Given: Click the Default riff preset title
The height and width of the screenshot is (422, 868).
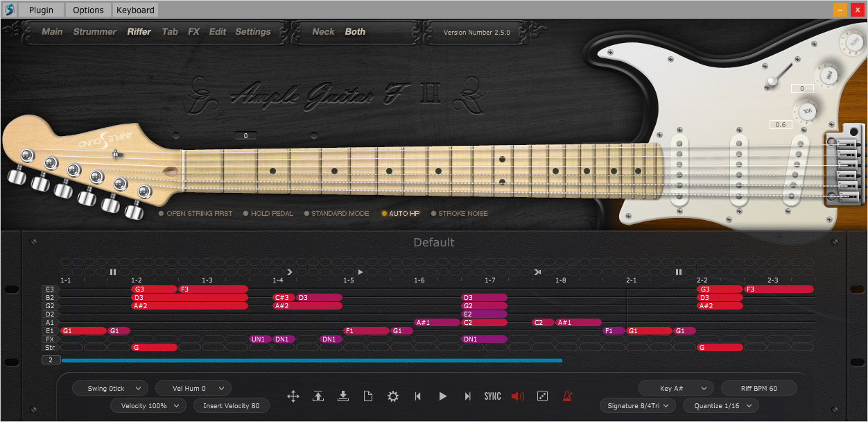Looking at the screenshot, I should 434,242.
